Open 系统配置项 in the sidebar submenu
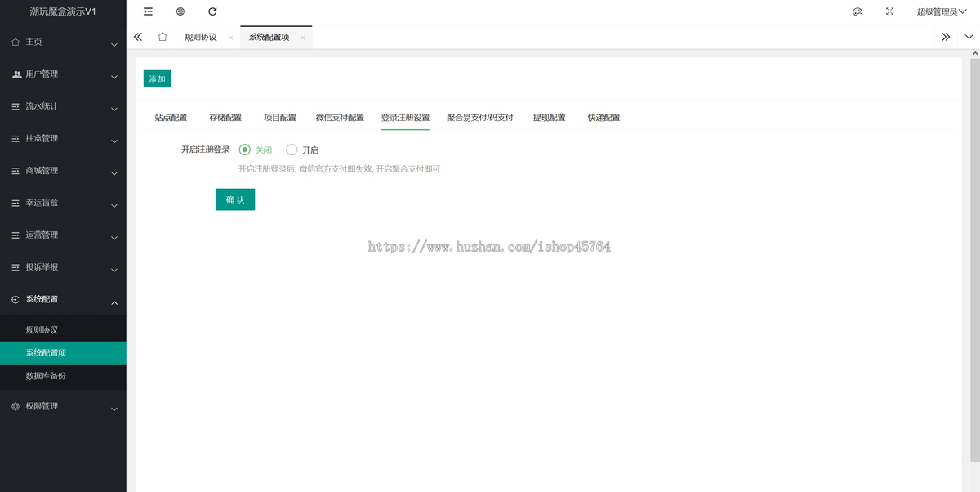 pyautogui.click(x=63, y=353)
